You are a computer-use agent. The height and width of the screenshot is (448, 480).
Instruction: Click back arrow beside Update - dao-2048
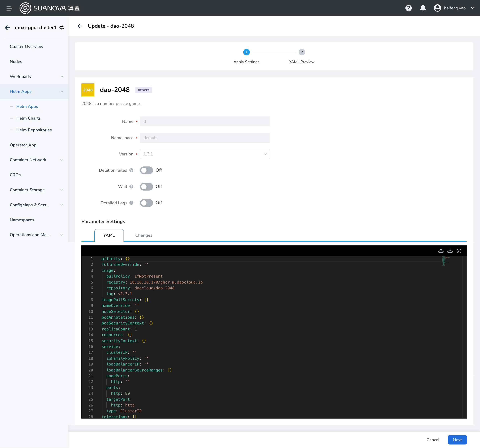[80, 26]
